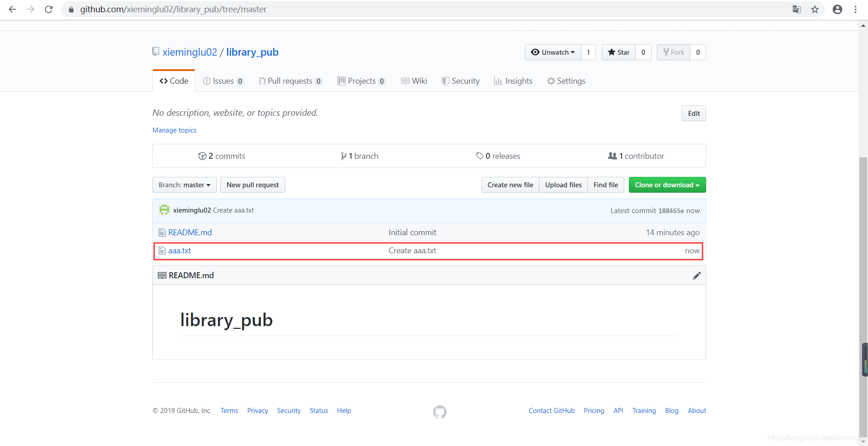Click the browser forward arrow
868x446 pixels.
pos(30,9)
